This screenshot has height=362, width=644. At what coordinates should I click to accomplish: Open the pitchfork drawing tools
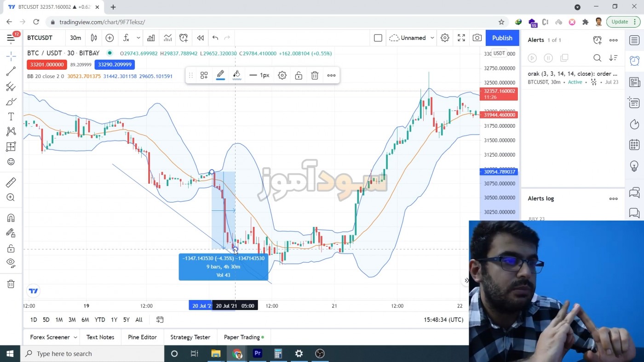point(11,86)
